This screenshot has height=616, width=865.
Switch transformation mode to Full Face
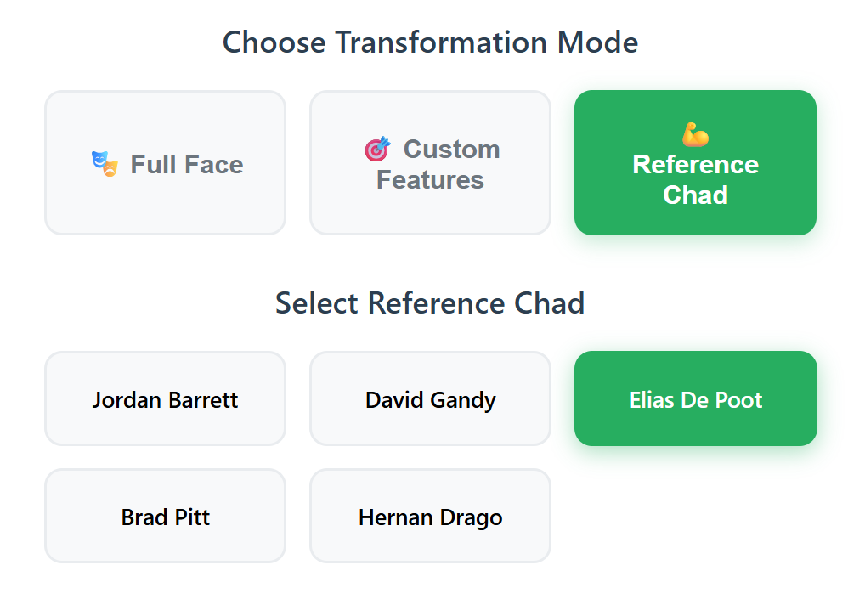pos(165,162)
